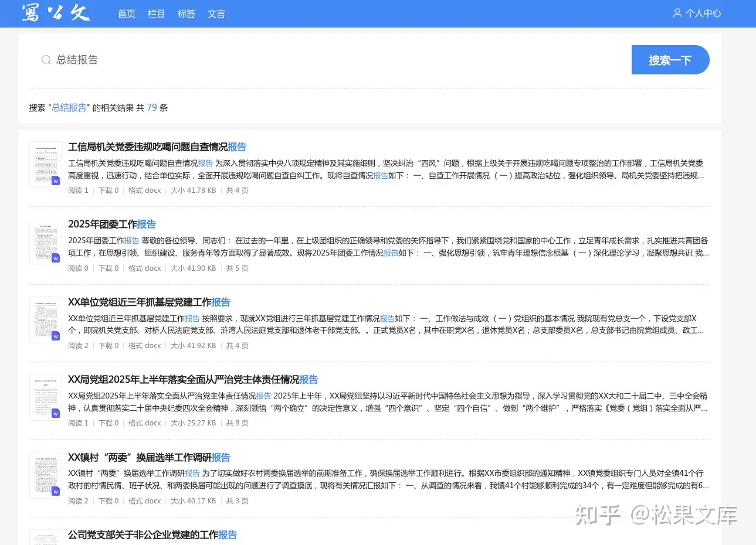Viewport: 756px width, 545px height.
Task: Click Word badge on 工信局机关党委 thumbnail
Action: click(x=56, y=180)
